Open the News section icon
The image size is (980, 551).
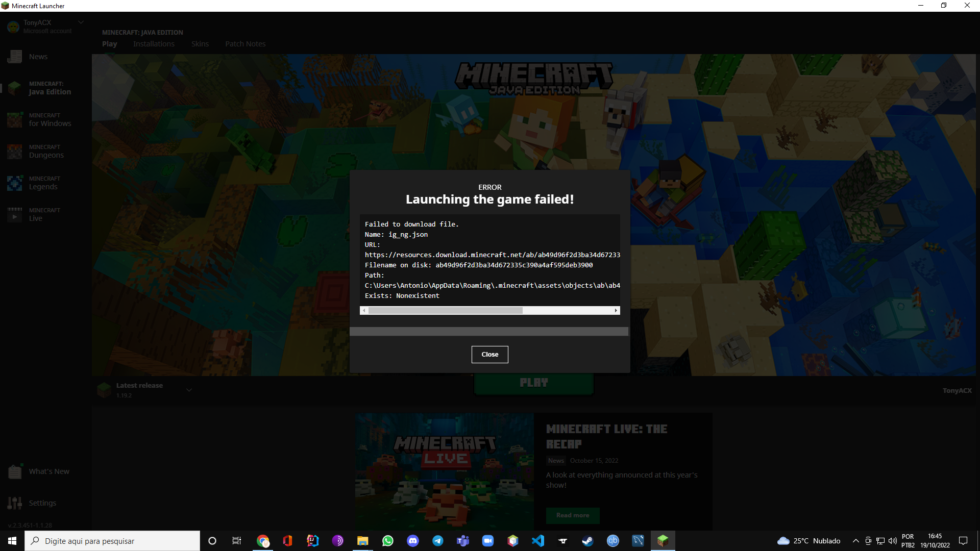(x=15, y=57)
